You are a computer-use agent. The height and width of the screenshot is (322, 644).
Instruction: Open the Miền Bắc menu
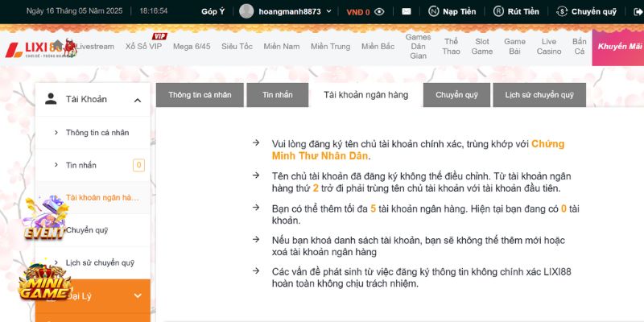tap(378, 47)
